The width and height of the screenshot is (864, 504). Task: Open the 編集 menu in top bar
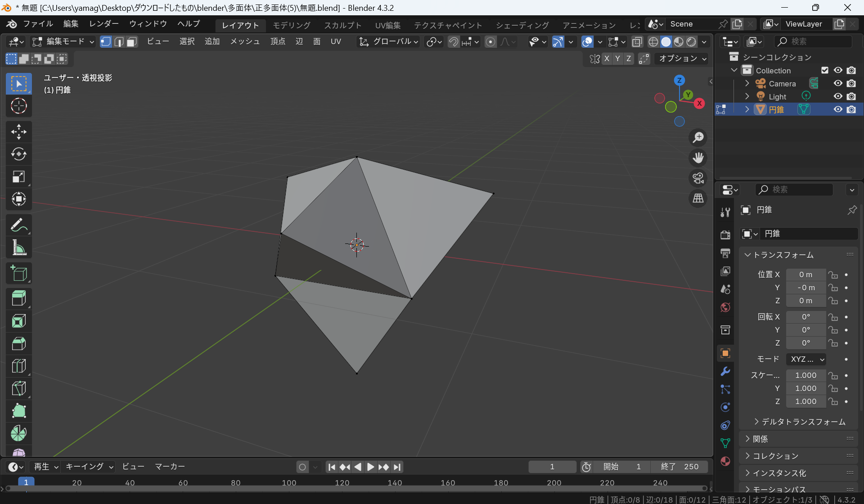[x=71, y=24]
